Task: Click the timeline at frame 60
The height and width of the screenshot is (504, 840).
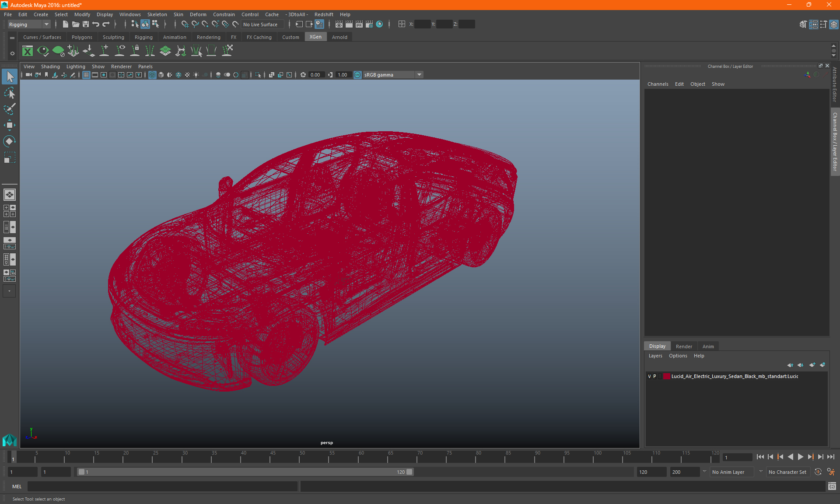Action: (x=361, y=457)
